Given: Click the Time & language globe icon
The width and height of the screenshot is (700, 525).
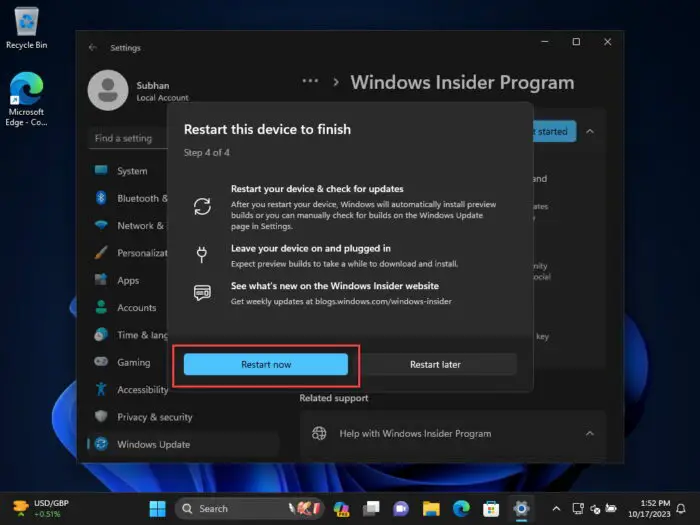Looking at the screenshot, I should 101,334.
